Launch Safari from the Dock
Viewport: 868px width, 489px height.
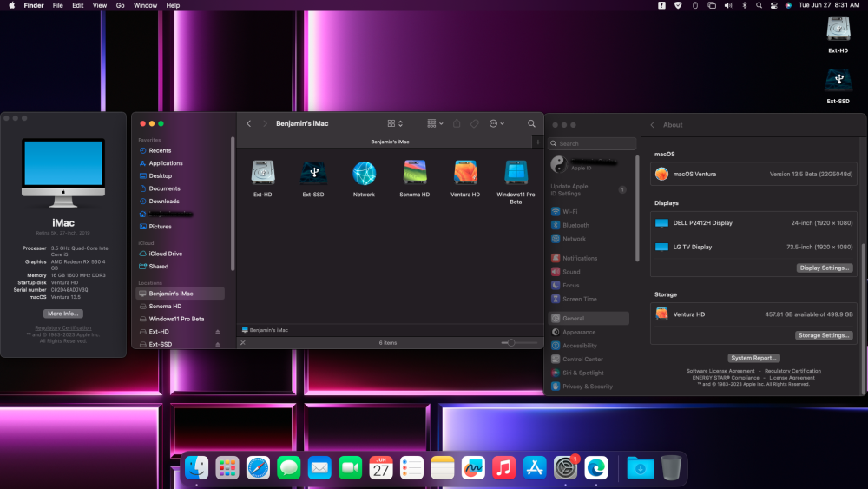pos(258,468)
